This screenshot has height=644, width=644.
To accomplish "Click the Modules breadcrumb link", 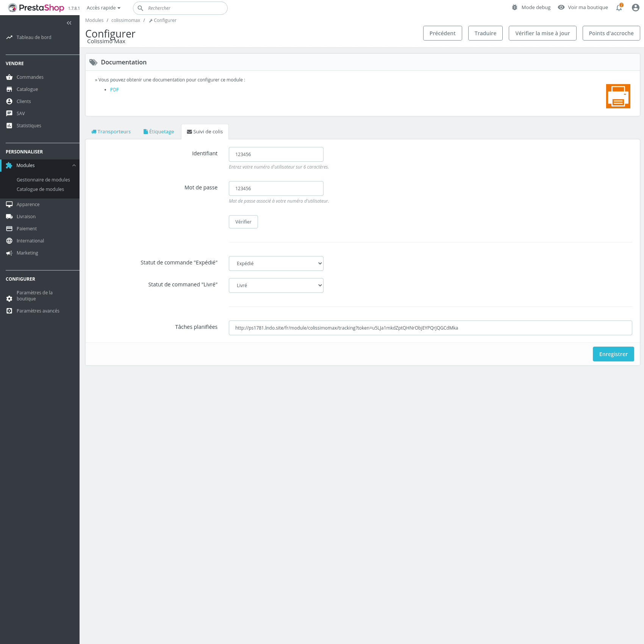I will tap(94, 20).
